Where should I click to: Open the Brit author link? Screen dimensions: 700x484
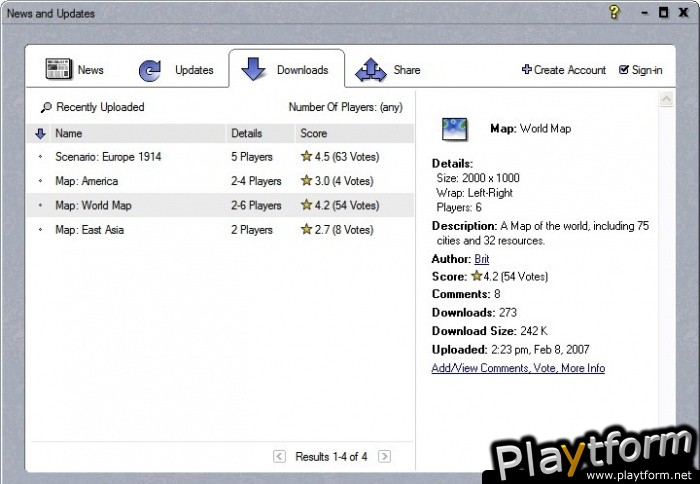(482, 259)
